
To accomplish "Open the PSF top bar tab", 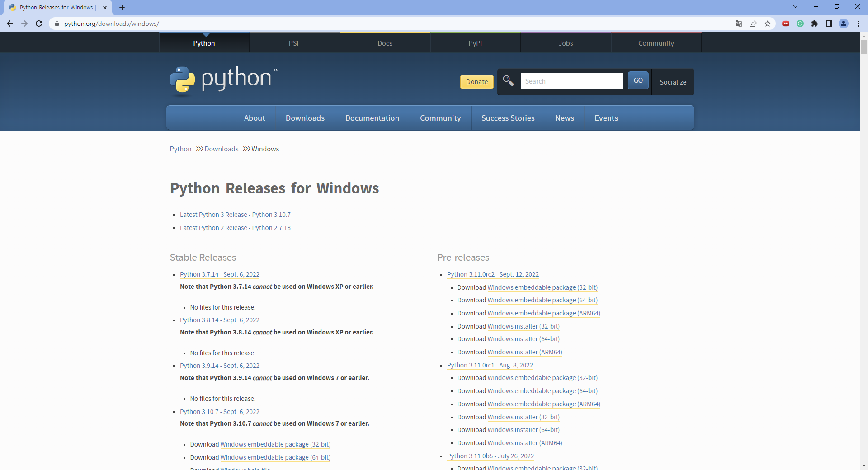I will click(295, 43).
